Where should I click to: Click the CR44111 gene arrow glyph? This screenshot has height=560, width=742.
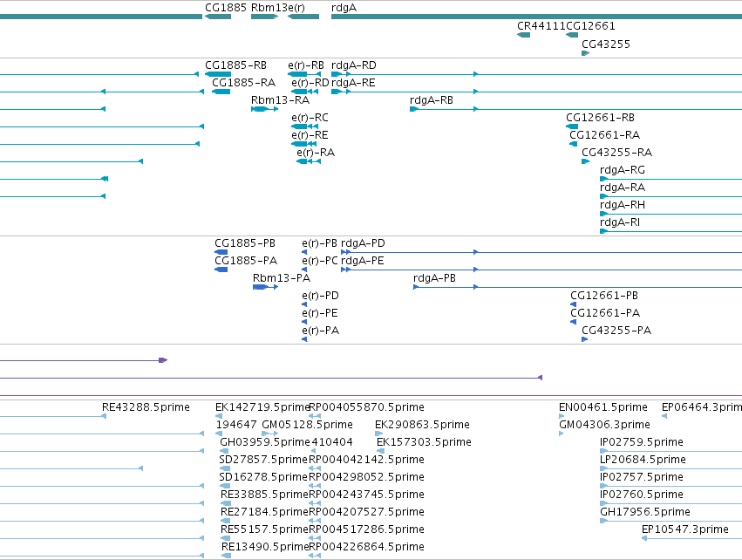point(523,35)
